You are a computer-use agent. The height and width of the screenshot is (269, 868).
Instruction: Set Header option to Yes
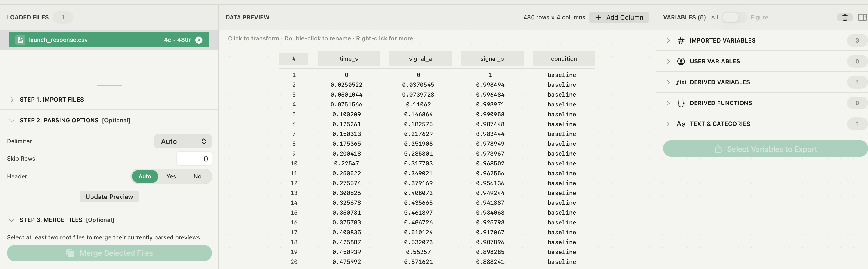171,176
